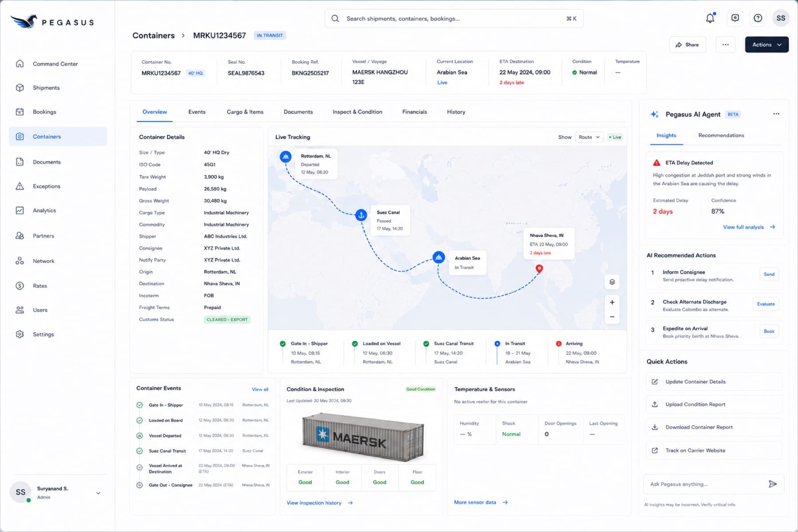The image size is (798, 532).
Task: Click the map layers icon
Action: tap(612, 282)
